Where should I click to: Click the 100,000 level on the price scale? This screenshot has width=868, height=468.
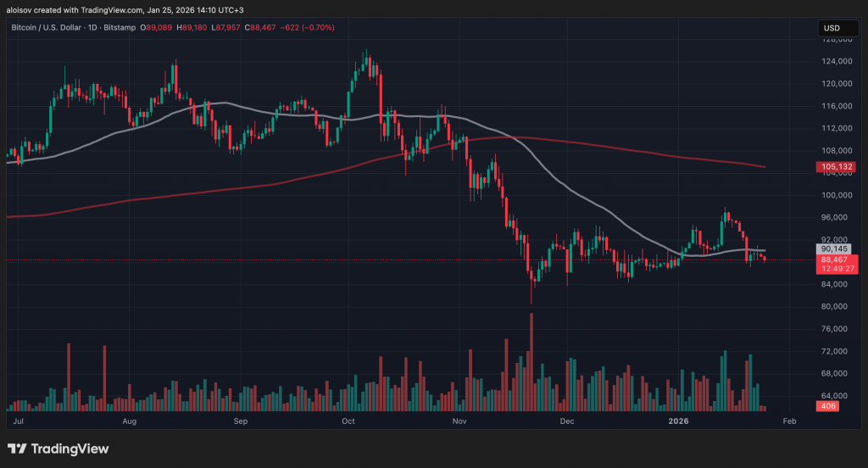[x=837, y=195]
